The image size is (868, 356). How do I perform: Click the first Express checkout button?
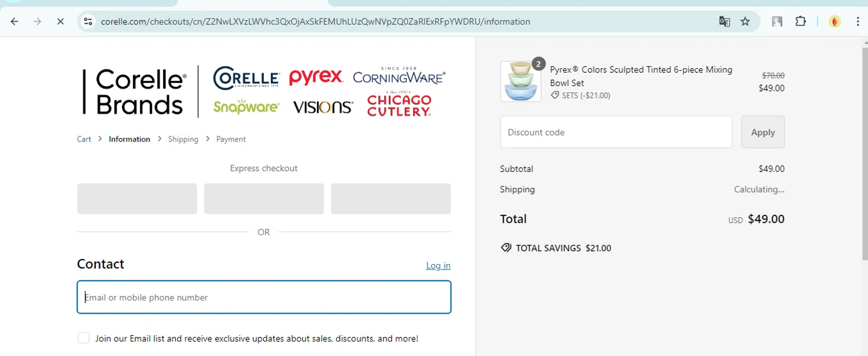(x=137, y=199)
